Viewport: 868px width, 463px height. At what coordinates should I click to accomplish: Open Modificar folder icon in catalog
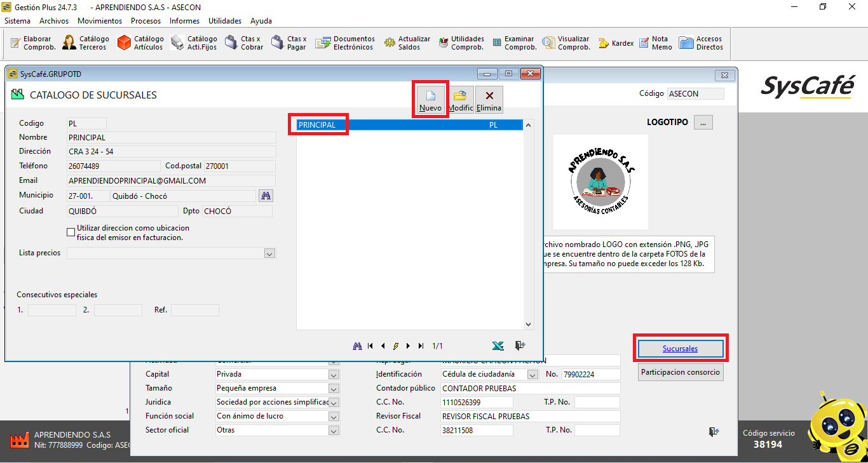[460, 100]
